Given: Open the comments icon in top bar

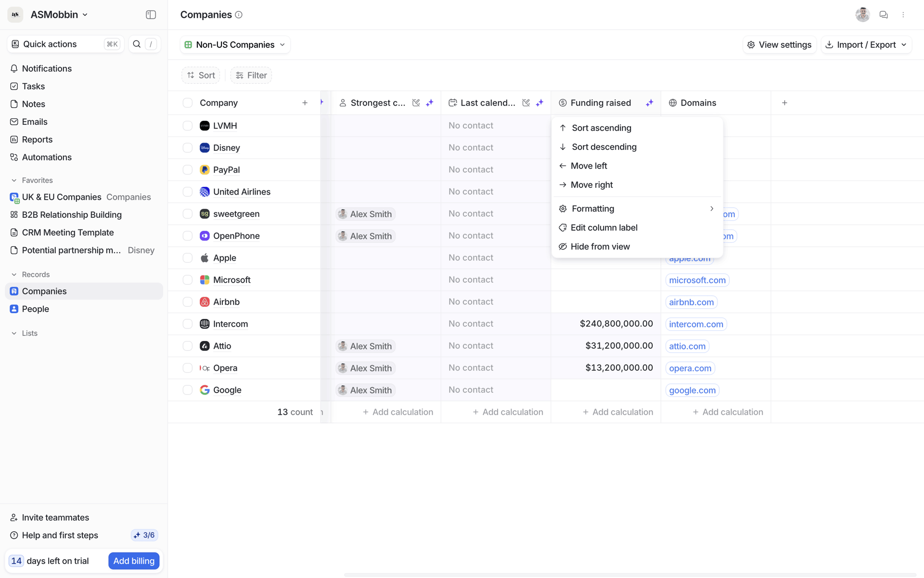Looking at the screenshot, I should click(x=884, y=15).
